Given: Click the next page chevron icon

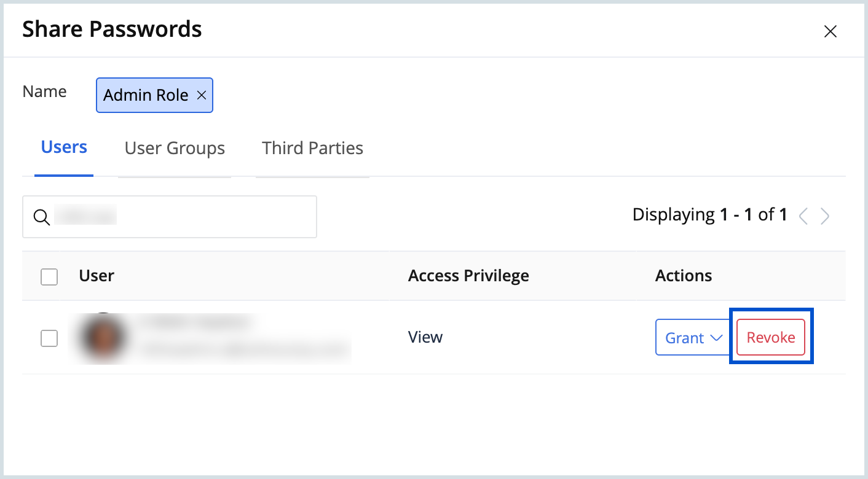Looking at the screenshot, I should click(825, 216).
